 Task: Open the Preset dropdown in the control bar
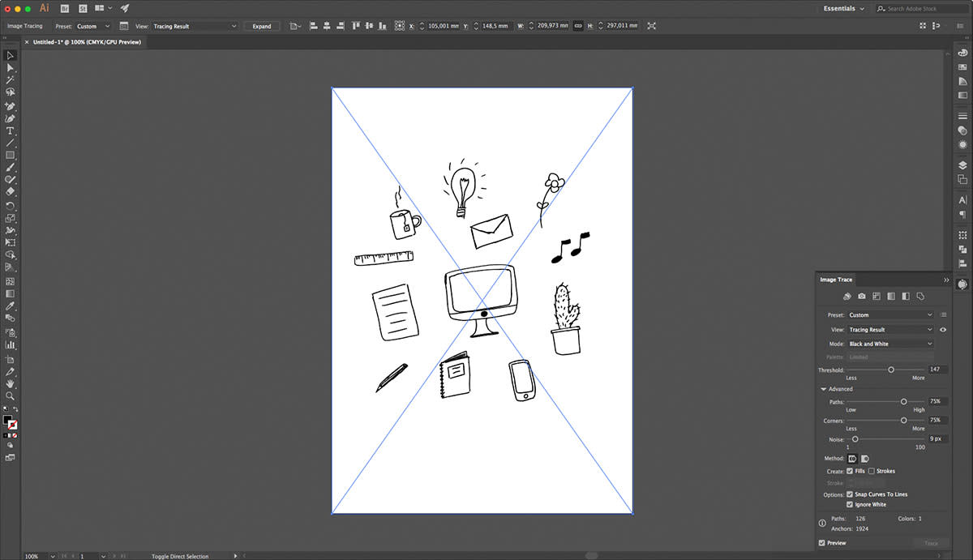[94, 26]
